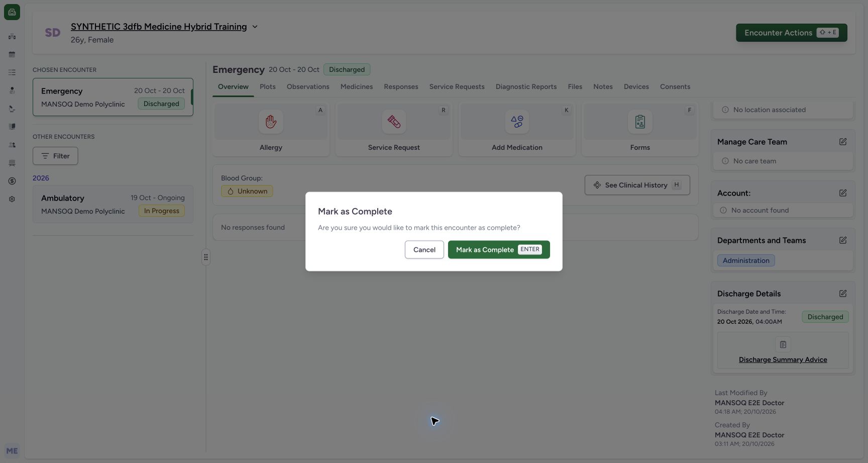Click the discharge summary document icon

pyautogui.click(x=783, y=344)
